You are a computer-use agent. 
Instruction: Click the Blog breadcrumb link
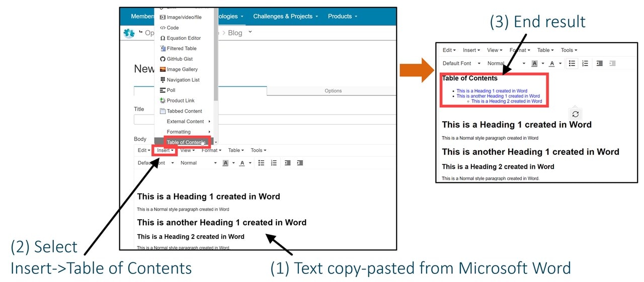235,33
